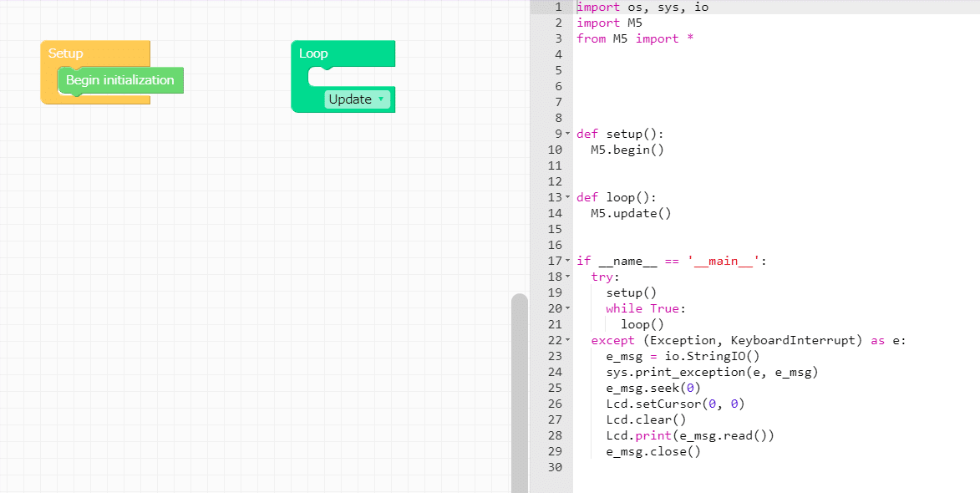Collapse the if __name__ fold arrow
The image size is (980, 493).
click(x=567, y=261)
